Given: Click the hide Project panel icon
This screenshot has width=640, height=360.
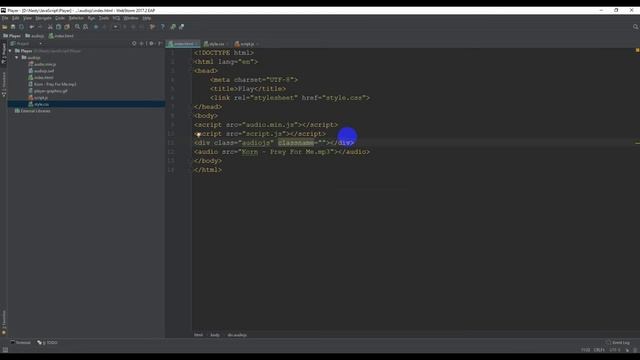Looking at the screenshot, I should (160, 43).
